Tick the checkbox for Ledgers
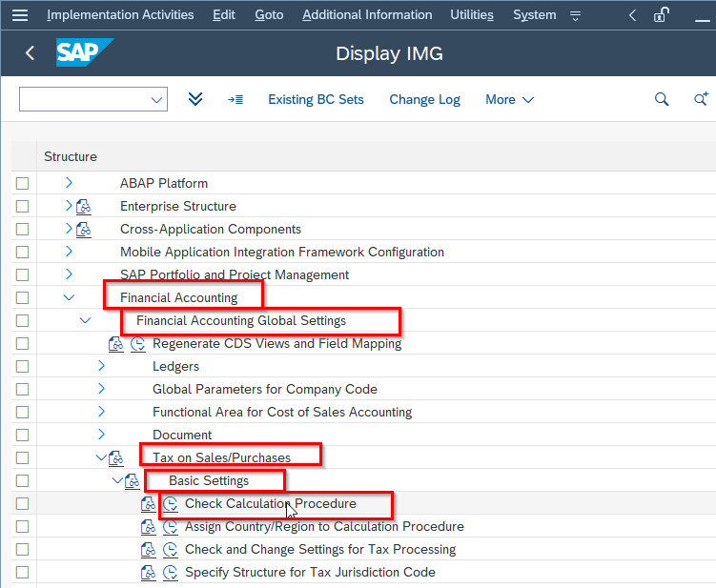716x588 pixels. [x=22, y=367]
